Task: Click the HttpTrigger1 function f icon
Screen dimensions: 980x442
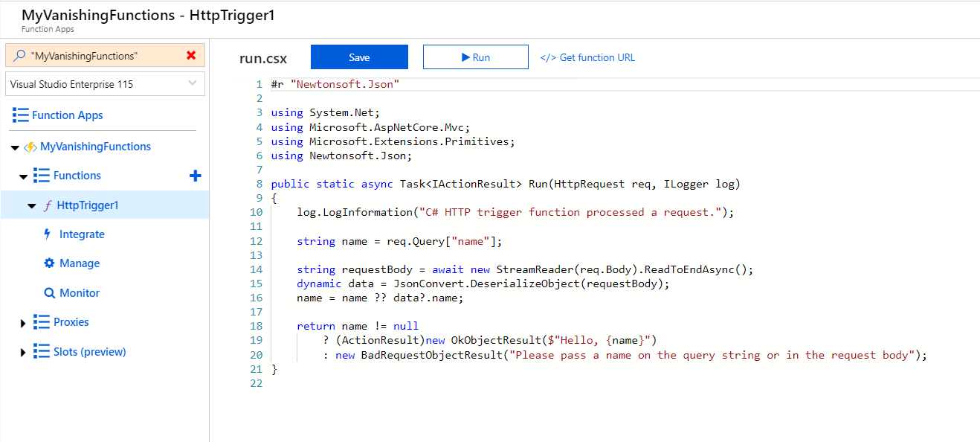Action: tap(48, 205)
